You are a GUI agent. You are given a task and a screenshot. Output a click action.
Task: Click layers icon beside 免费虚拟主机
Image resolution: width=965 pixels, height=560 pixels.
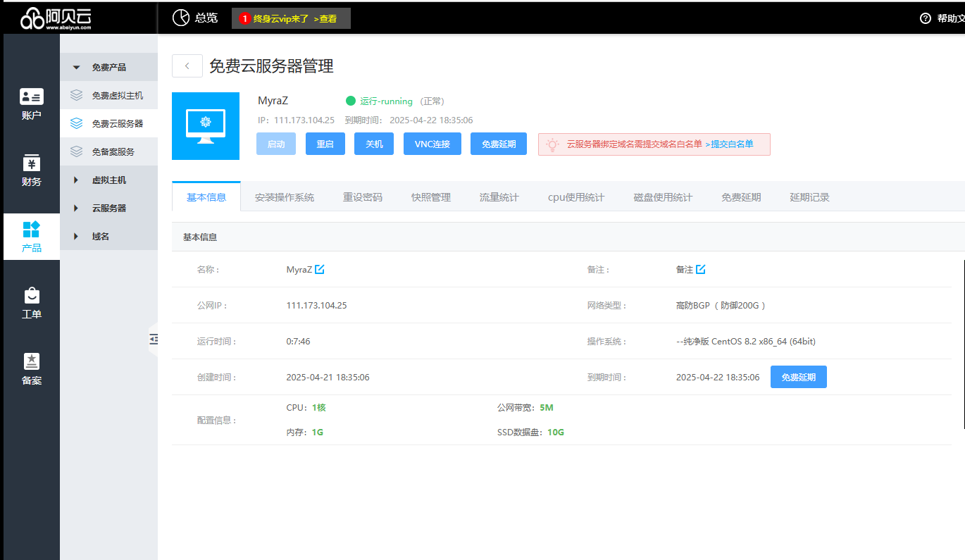coord(77,95)
